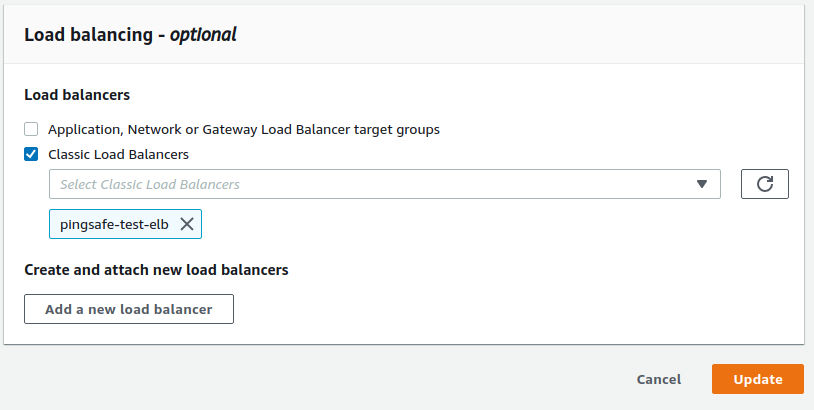Click the Select Classic Load Balancers placeholder text

[150, 184]
